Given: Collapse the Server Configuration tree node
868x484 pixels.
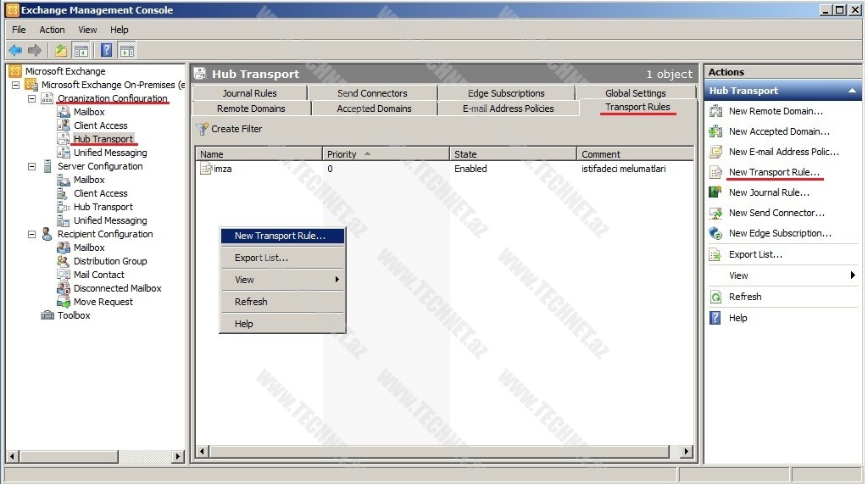Looking at the screenshot, I should click(x=31, y=166).
